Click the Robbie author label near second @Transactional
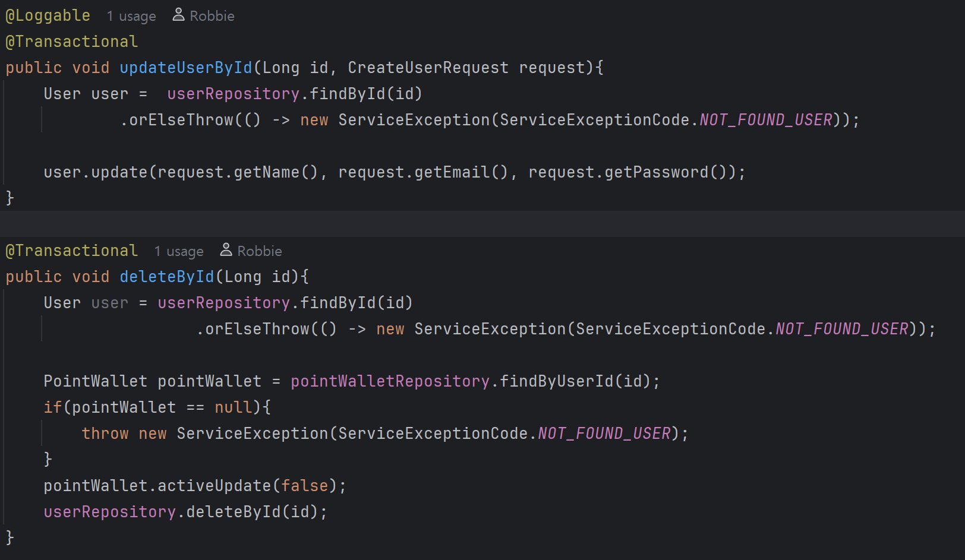The image size is (965, 560). coord(260,251)
